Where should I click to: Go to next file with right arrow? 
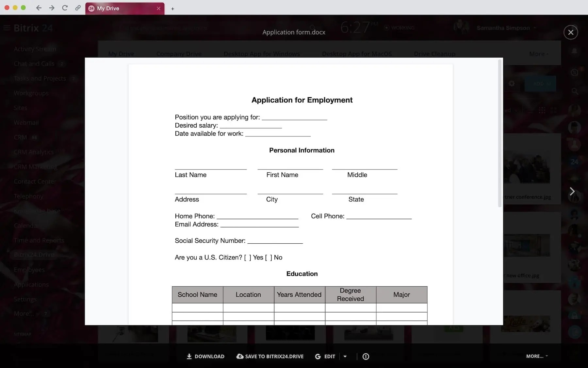572,191
